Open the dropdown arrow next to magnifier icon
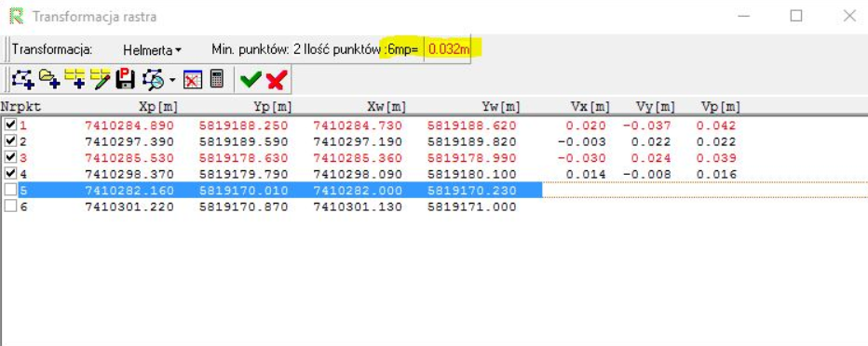The width and height of the screenshot is (868, 346). coord(172,81)
